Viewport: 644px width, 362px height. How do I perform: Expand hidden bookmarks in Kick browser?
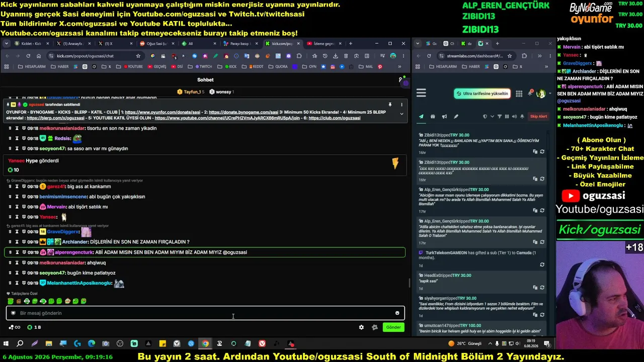(400, 67)
